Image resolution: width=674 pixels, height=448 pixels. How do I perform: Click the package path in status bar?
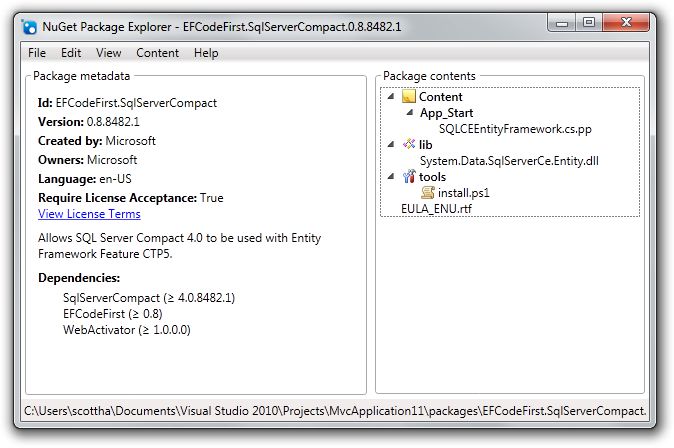[335, 411]
